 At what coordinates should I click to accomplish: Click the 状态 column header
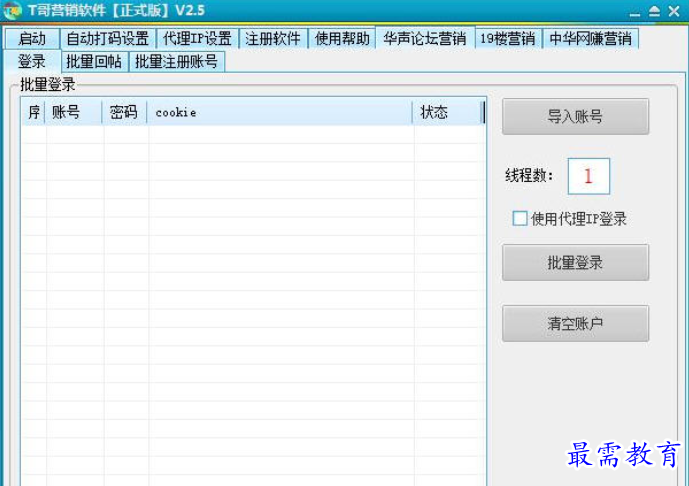click(448, 112)
